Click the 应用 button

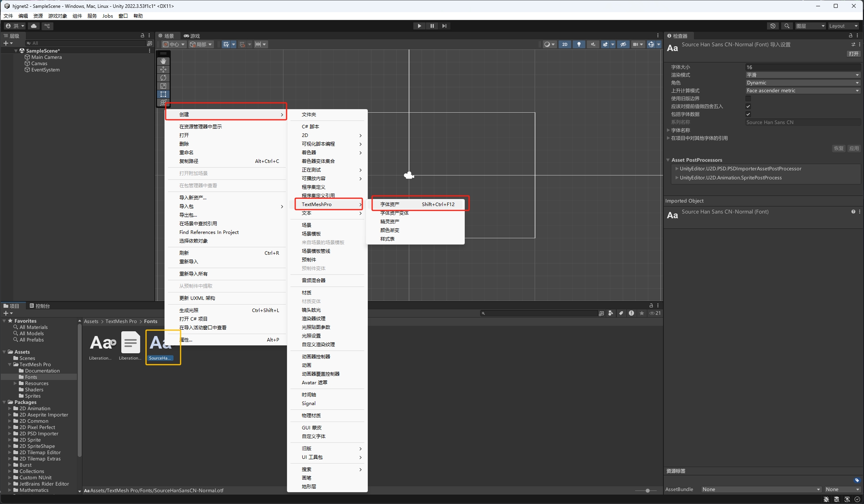pos(854,148)
